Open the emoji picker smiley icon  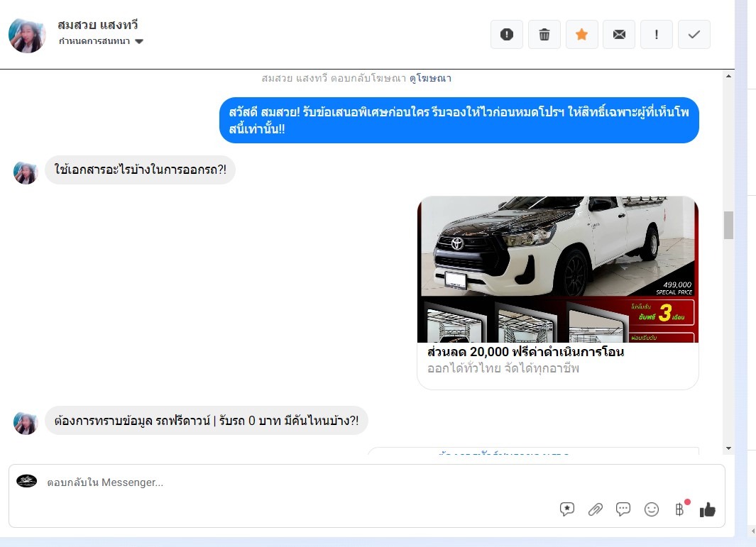click(652, 509)
